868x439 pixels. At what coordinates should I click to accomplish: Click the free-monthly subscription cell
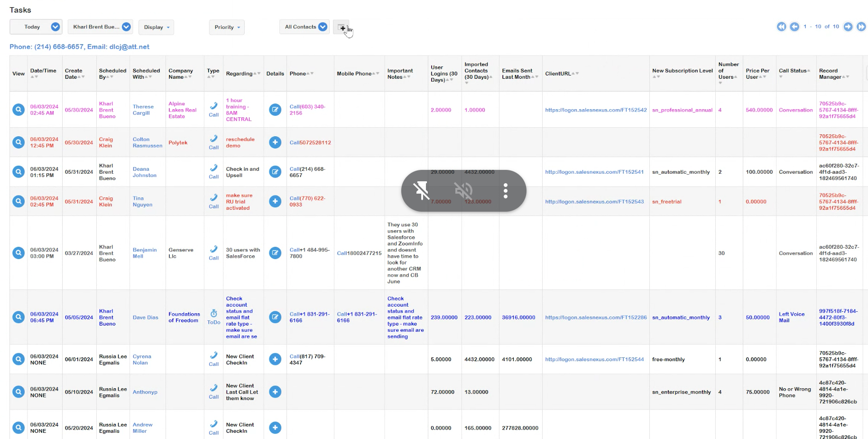click(668, 359)
